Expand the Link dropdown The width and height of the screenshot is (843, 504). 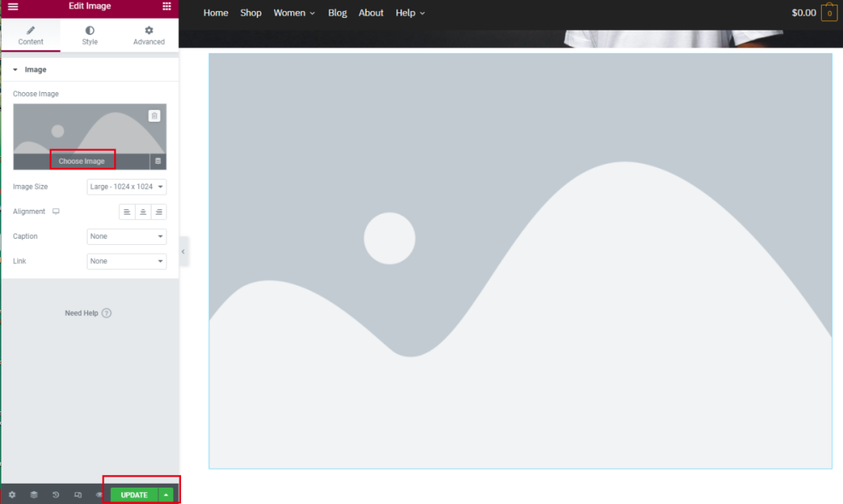(126, 261)
